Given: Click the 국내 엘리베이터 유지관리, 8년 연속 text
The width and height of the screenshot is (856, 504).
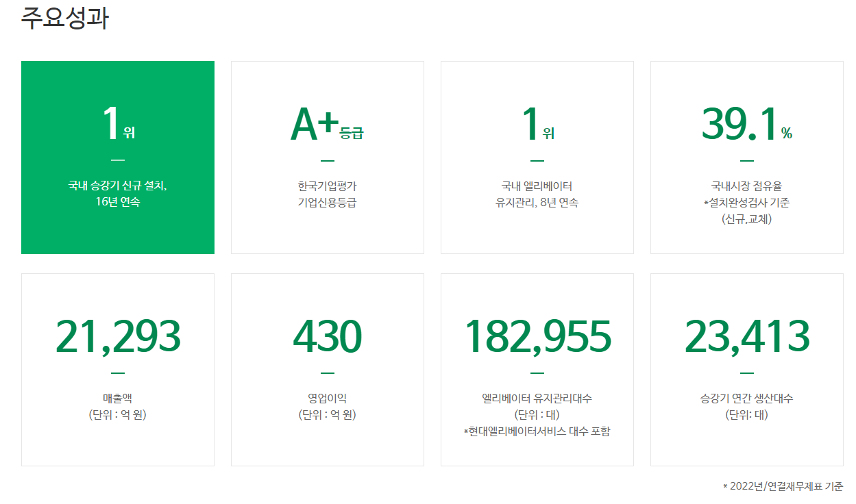Looking at the screenshot, I should point(537,192).
